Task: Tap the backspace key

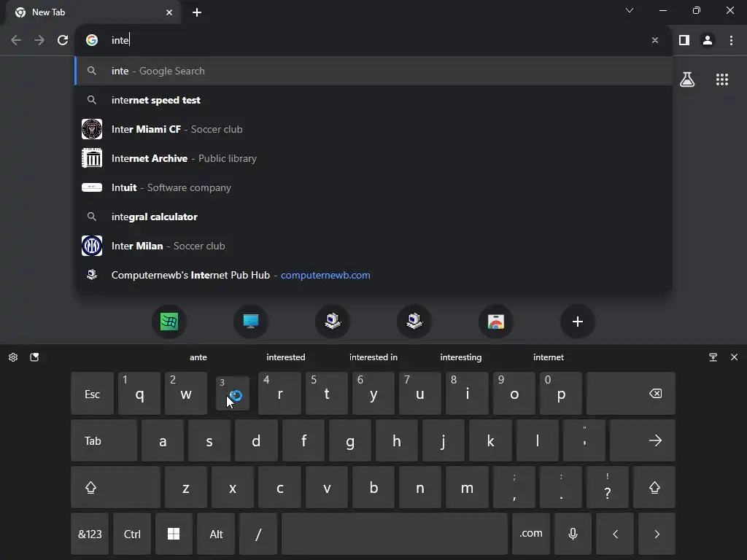Action: [631, 394]
